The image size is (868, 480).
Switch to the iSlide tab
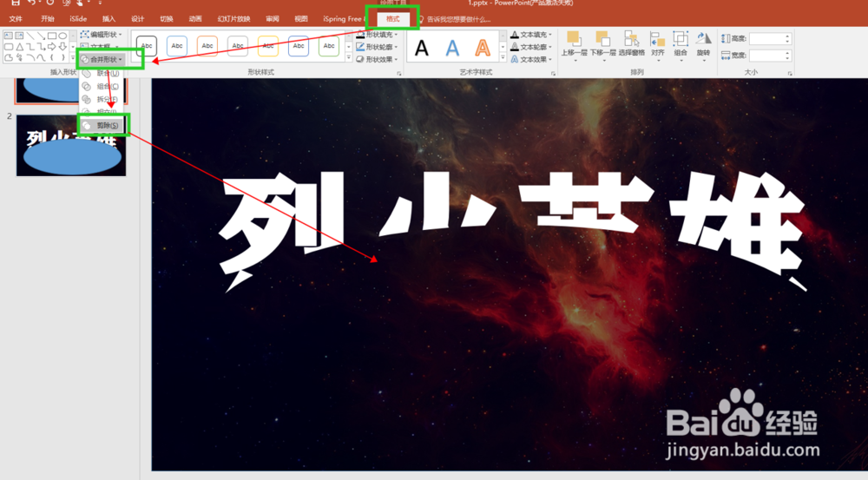click(x=78, y=19)
